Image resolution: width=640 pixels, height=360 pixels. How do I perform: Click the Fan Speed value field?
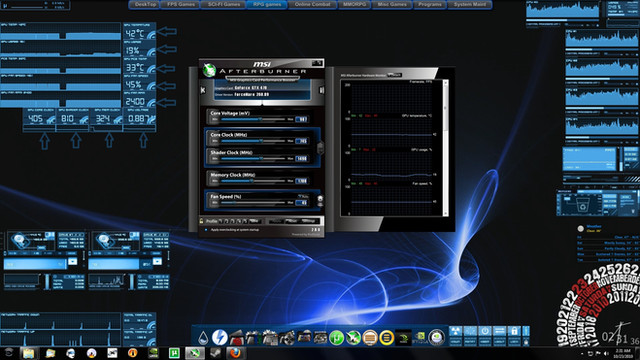point(302,202)
